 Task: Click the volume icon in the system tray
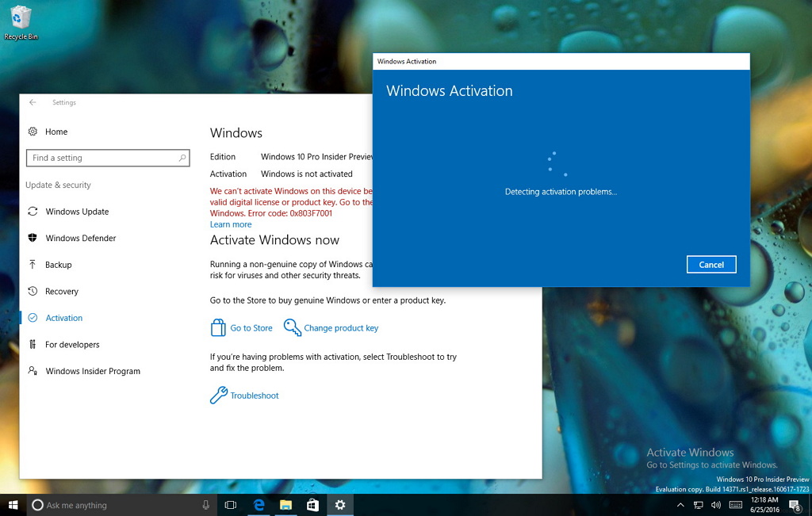[716, 504]
